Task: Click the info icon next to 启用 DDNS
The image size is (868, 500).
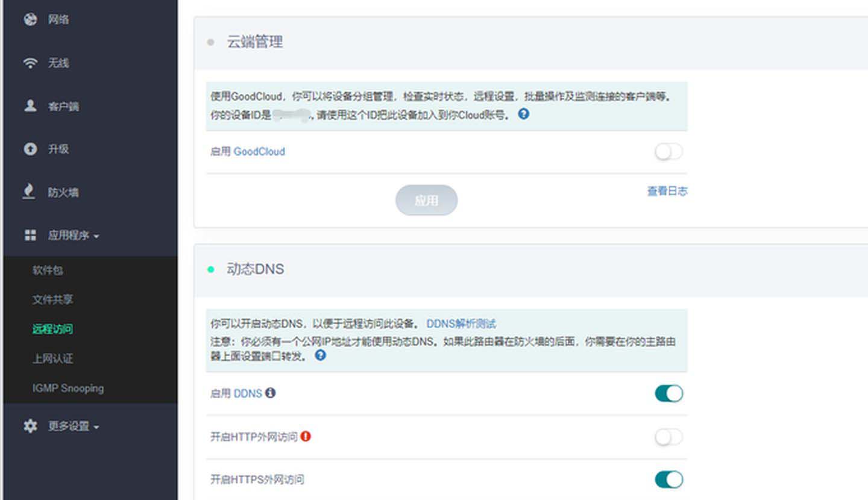Action: pos(270,393)
